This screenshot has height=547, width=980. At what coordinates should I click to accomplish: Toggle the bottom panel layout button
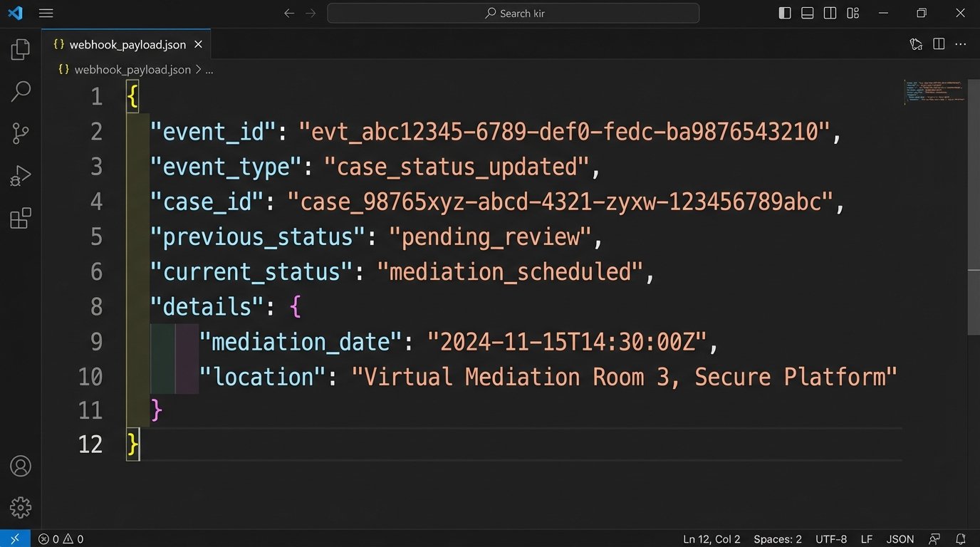point(808,13)
